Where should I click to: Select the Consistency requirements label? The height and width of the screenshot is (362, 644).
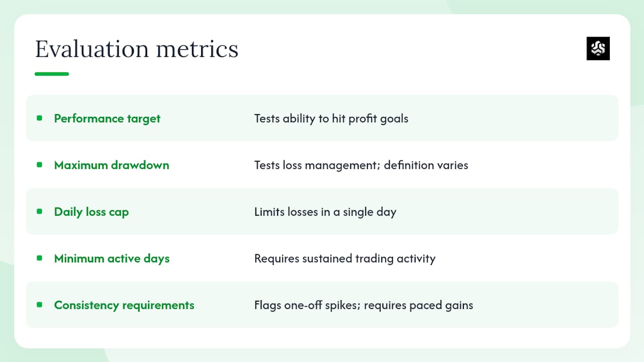point(124,305)
